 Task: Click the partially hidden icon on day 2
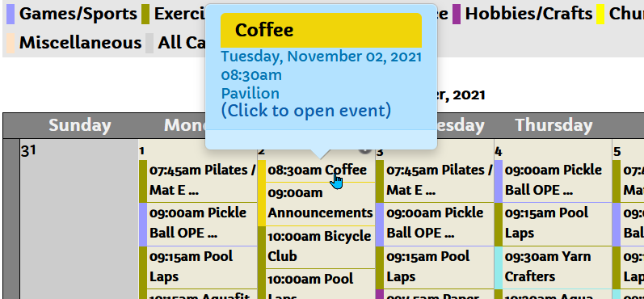pos(364,150)
